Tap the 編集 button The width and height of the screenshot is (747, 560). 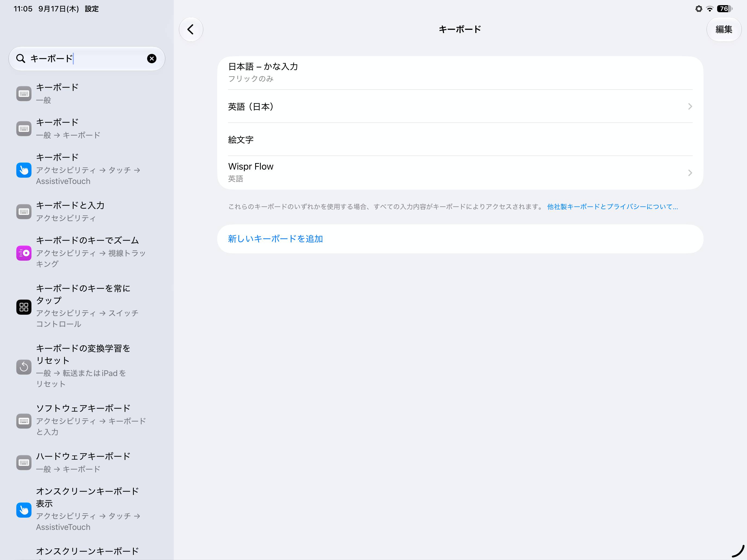coord(724,29)
